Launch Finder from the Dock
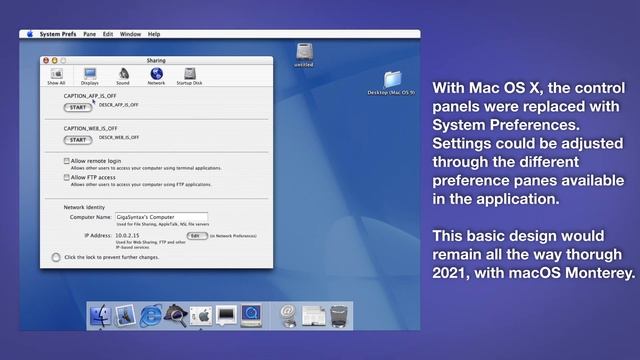 (x=100, y=316)
